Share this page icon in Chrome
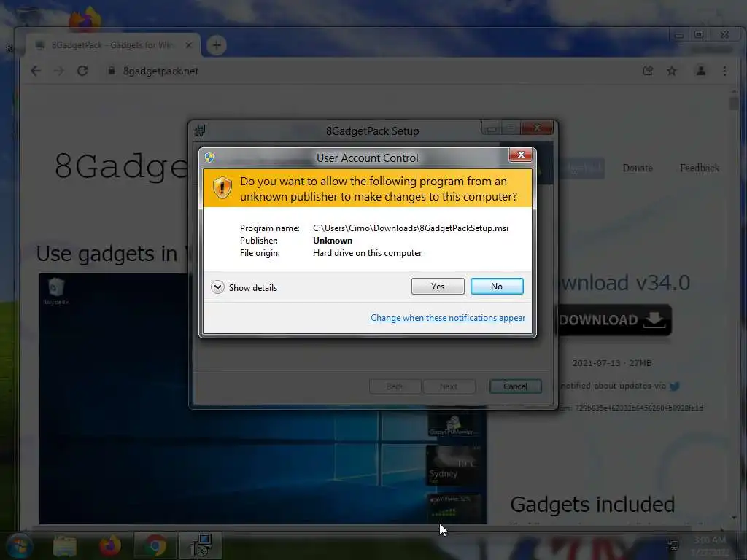 pos(648,71)
